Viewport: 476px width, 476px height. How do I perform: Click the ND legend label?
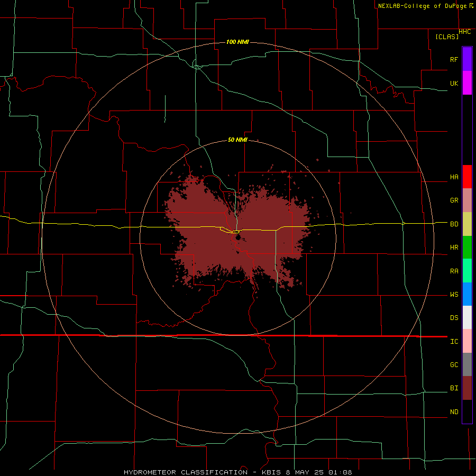[x=454, y=412]
